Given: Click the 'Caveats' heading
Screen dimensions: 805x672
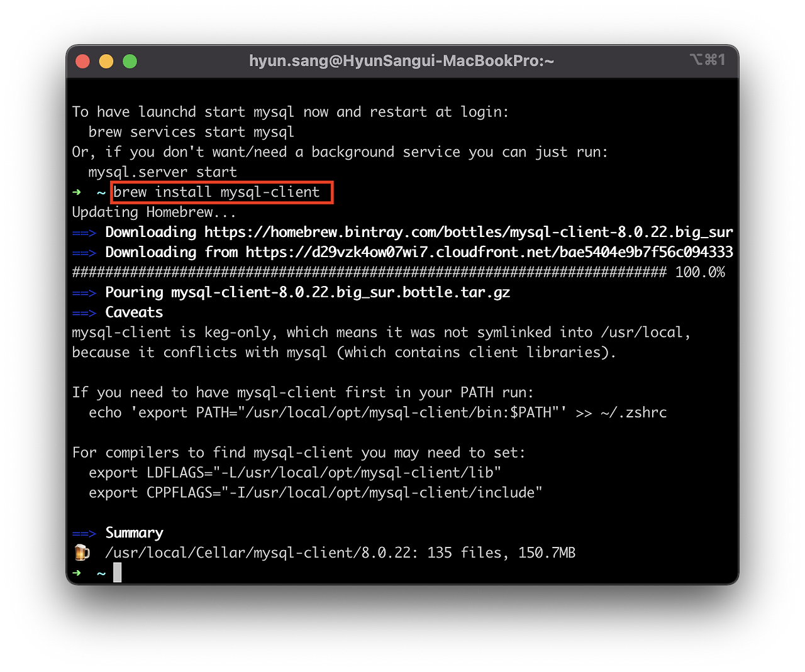Looking at the screenshot, I should point(134,312).
